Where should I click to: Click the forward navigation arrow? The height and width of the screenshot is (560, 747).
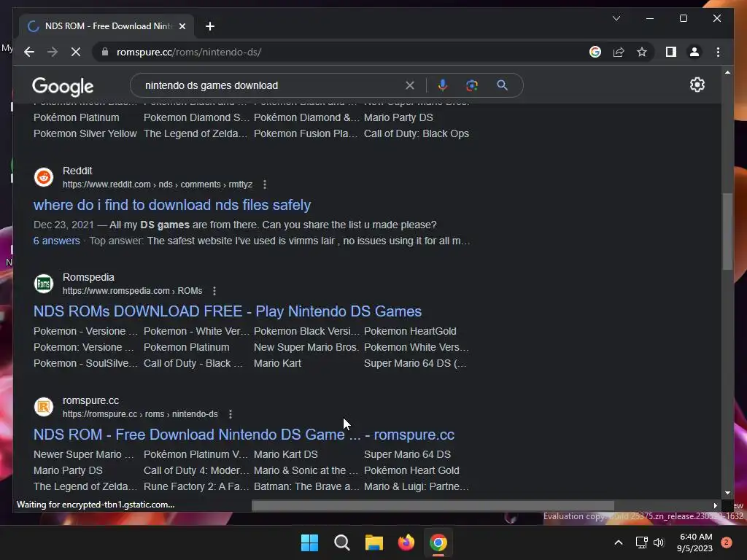click(53, 52)
